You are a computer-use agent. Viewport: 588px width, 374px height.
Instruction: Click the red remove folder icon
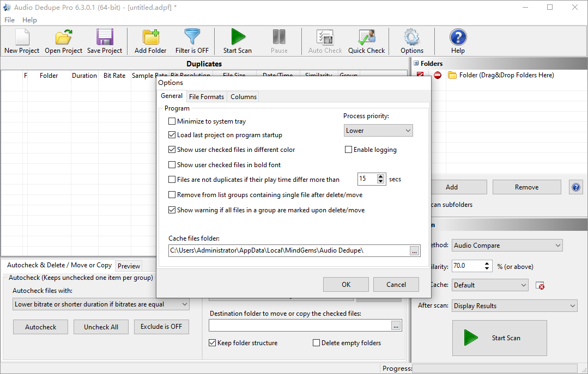pos(437,75)
